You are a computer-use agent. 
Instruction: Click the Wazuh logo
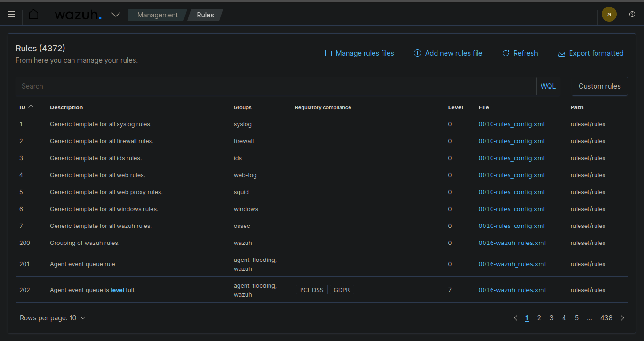tap(78, 15)
